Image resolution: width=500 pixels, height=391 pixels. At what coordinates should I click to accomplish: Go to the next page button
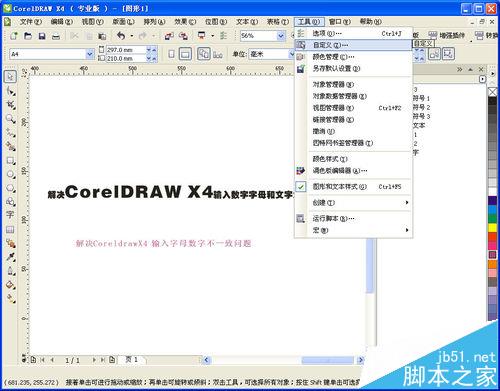(94, 360)
